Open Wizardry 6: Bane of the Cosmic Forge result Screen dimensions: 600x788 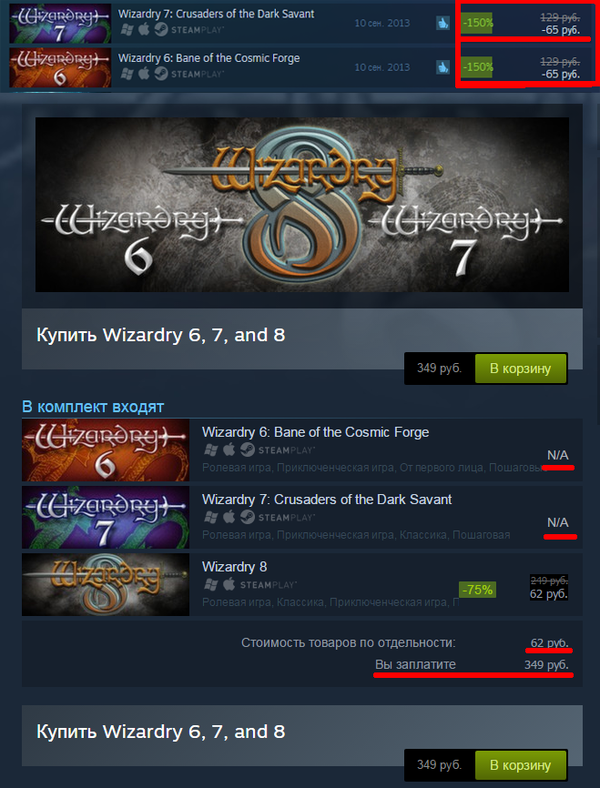pyautogui.click(x=209, y=58)
